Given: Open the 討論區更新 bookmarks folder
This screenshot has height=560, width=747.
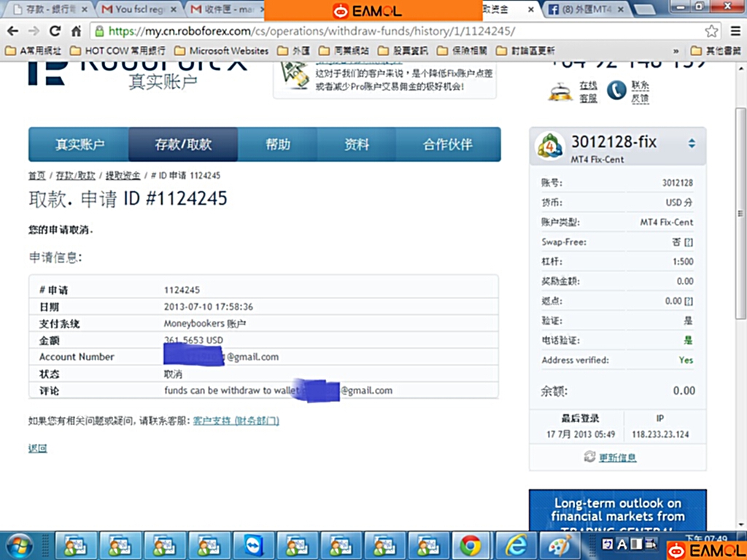Looking at the screenshot, I should (525, 50).
